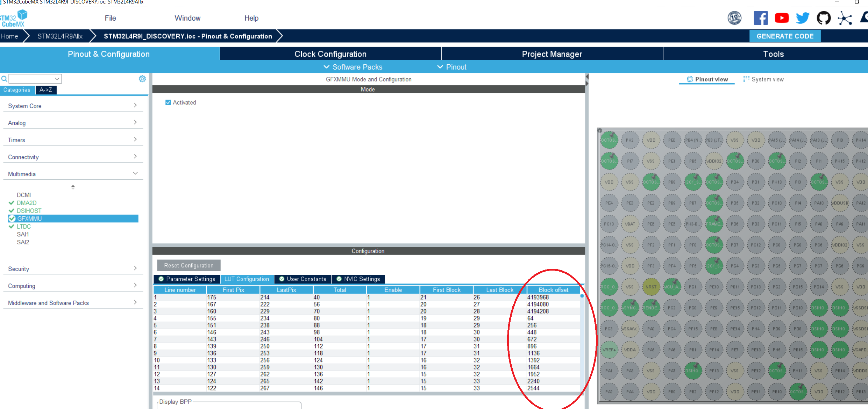Click the LUT table vertical scrollbar thumb
This screenshot has height=409, width=868.
pyautogui.click(x=582, y=296)
